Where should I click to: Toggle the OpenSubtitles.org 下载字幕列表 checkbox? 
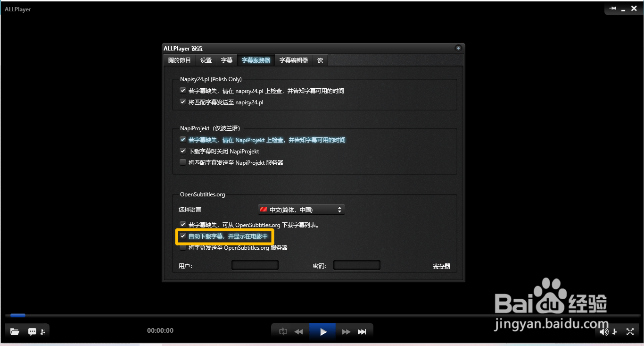pos(183,225)
